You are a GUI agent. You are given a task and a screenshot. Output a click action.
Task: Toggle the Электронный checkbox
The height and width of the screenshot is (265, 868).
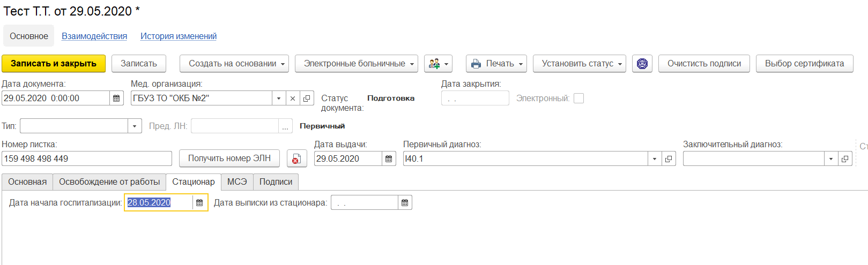tap(578, 99)
